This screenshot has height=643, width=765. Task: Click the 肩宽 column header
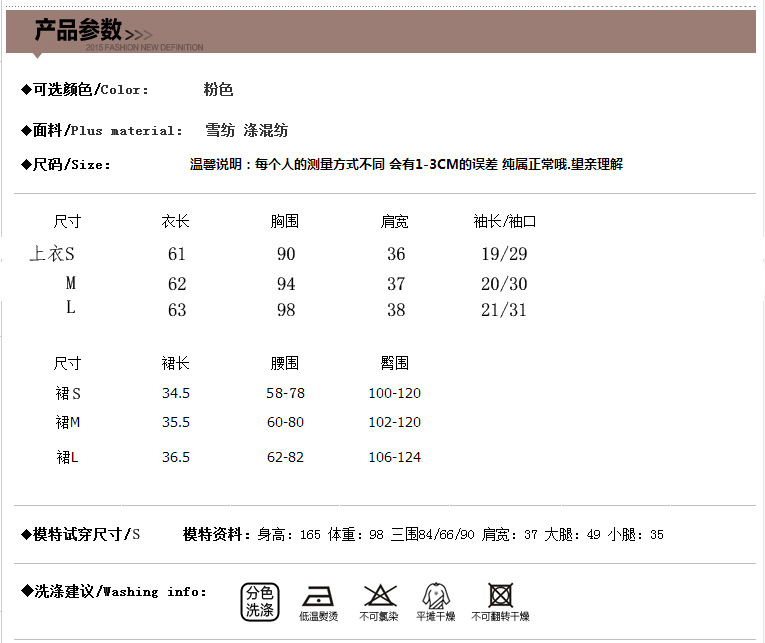click(x=394, y=221)
